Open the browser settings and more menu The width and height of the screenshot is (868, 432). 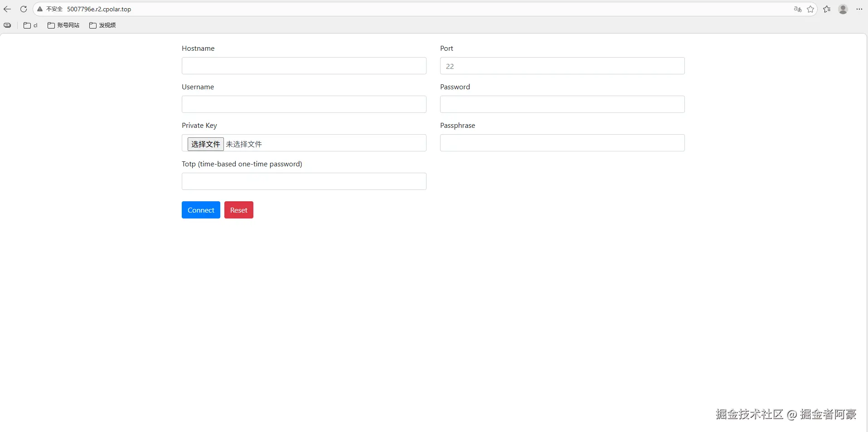click(859, 9)
